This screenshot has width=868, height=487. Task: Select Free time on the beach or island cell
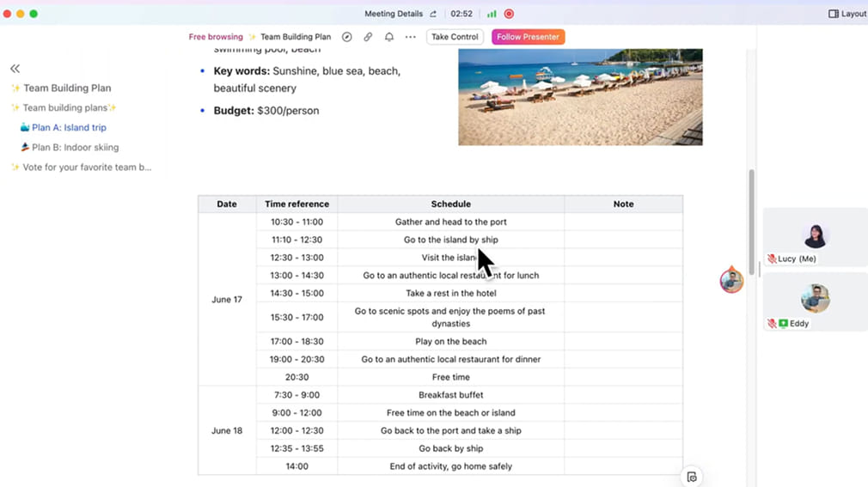[451, 413]
